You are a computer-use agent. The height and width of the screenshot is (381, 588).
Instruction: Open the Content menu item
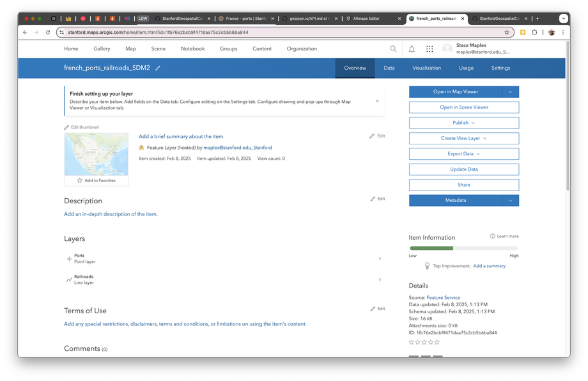(x=262, y=49)
